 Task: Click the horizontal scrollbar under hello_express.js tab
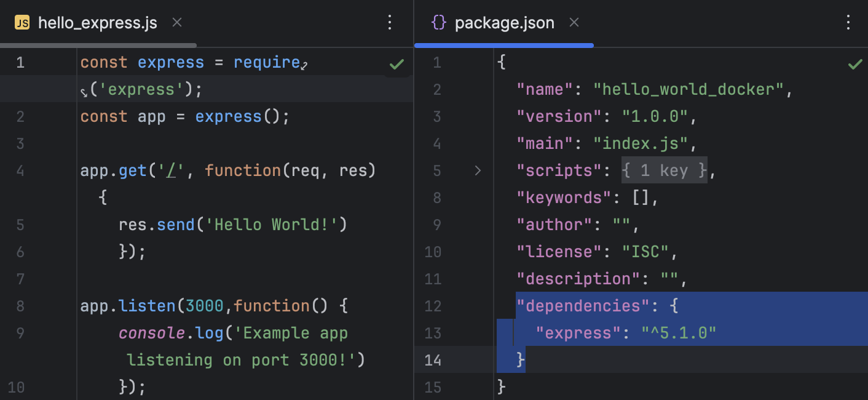coord(98,44)
